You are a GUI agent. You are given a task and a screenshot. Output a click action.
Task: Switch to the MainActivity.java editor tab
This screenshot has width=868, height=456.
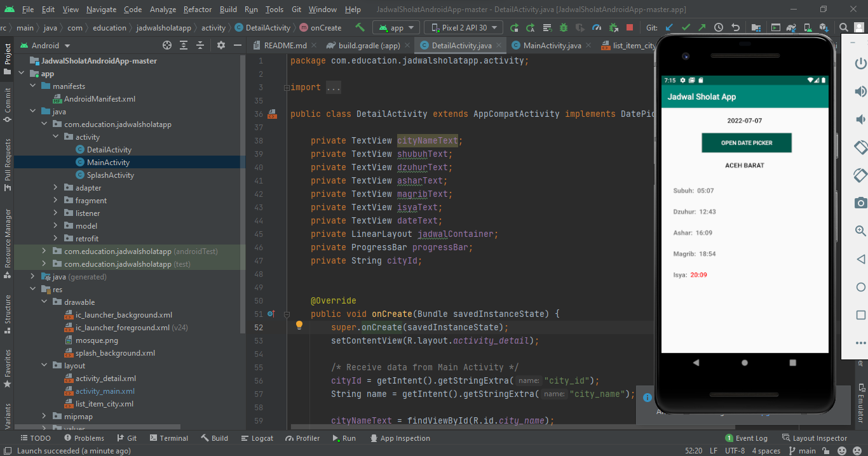point(552,46)
